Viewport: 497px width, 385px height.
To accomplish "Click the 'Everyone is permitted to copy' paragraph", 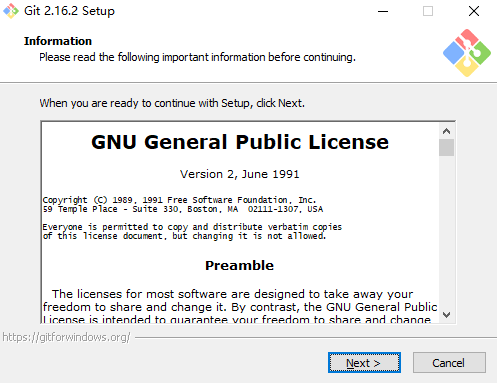I will point(192,231).
